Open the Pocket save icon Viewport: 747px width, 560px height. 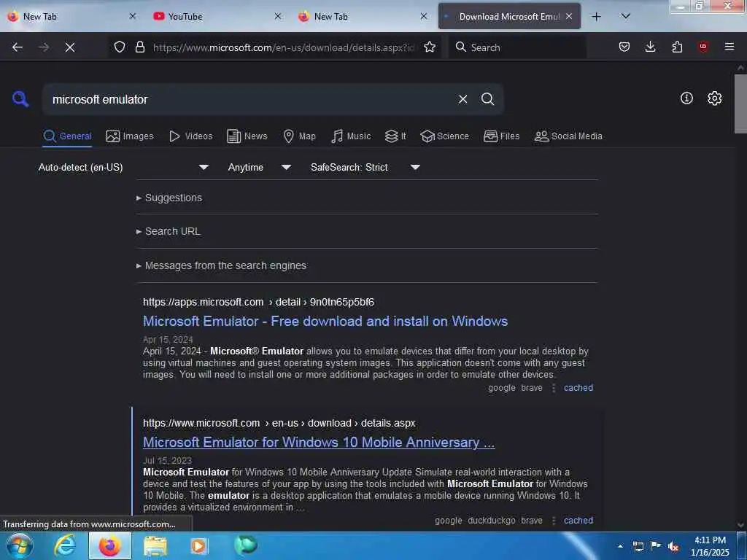(624, 47)
